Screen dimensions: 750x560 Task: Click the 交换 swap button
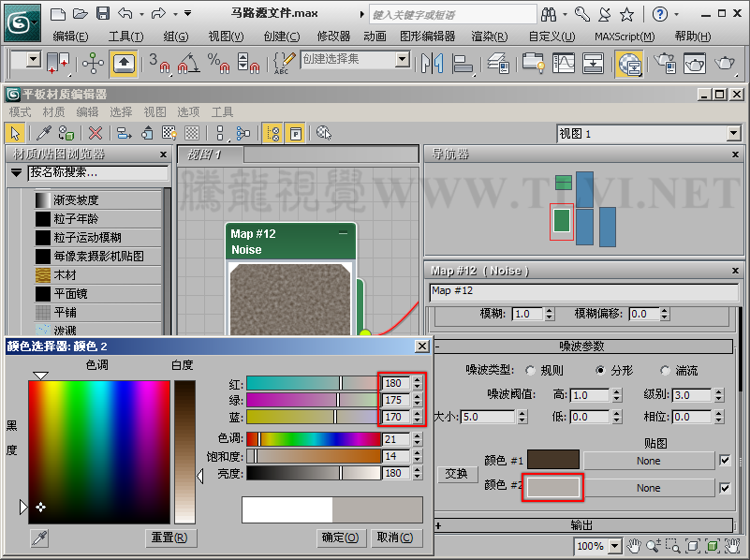point(456,474)
